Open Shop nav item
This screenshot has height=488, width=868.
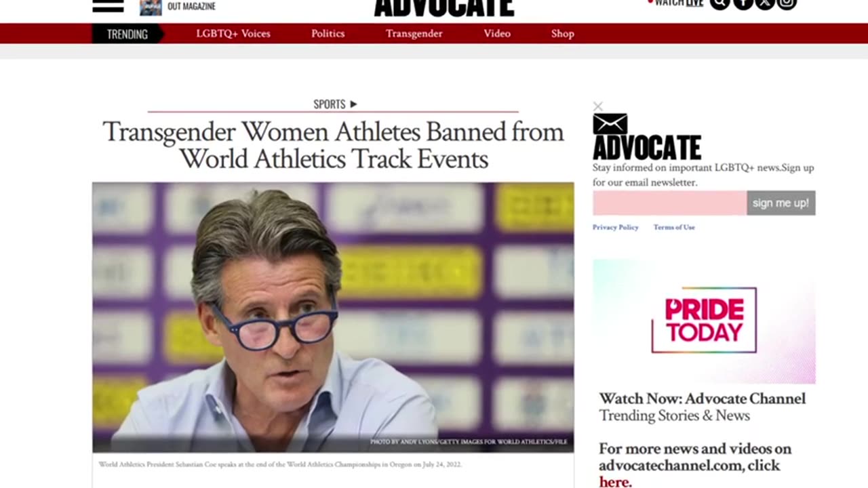coord(563,33)
